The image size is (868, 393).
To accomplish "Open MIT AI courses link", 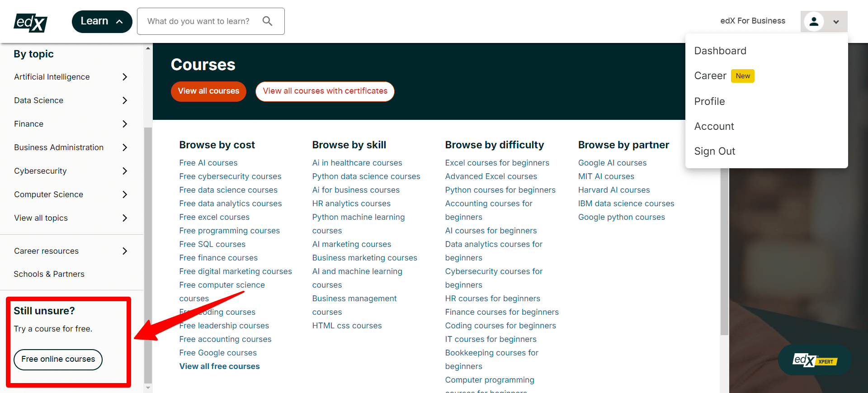I will [x=606, y=176].
